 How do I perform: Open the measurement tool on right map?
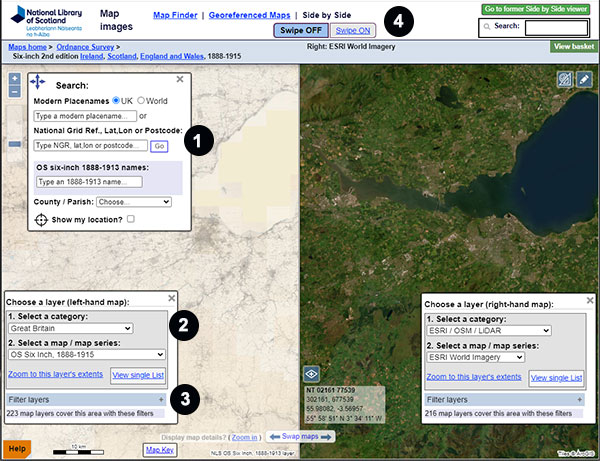tap(565, 80)
